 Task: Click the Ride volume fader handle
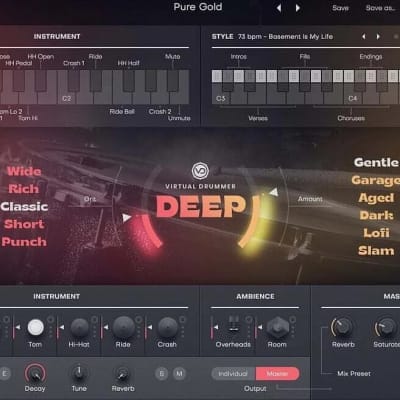pyautogui.click(x=106, y=327)
